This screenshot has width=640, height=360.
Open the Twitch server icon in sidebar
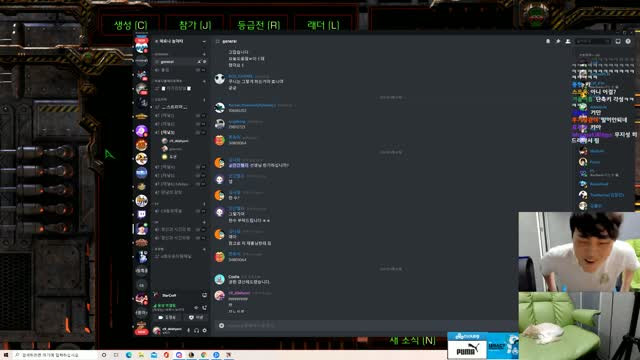[142, 214]
